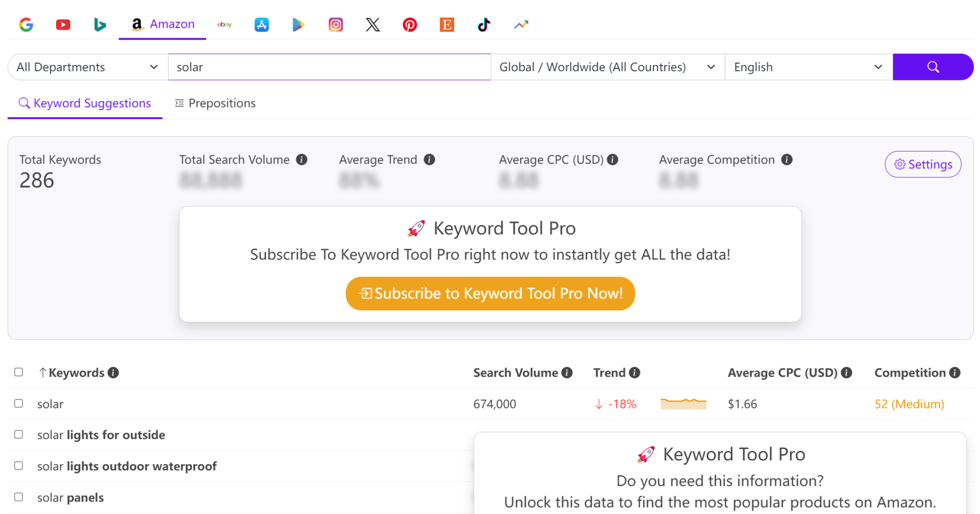Open the X (Twitter) keyword source
This screenshot has height=514, width=980.
coord(372,24)
